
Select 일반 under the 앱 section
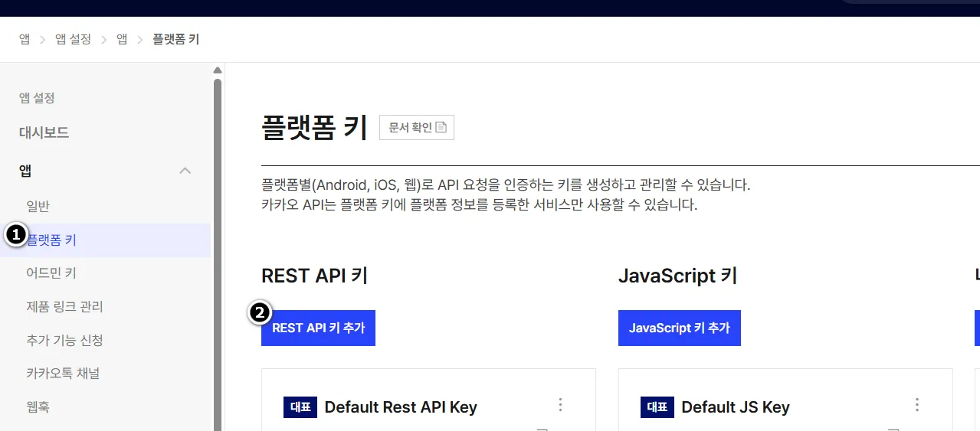coord(38,206)
